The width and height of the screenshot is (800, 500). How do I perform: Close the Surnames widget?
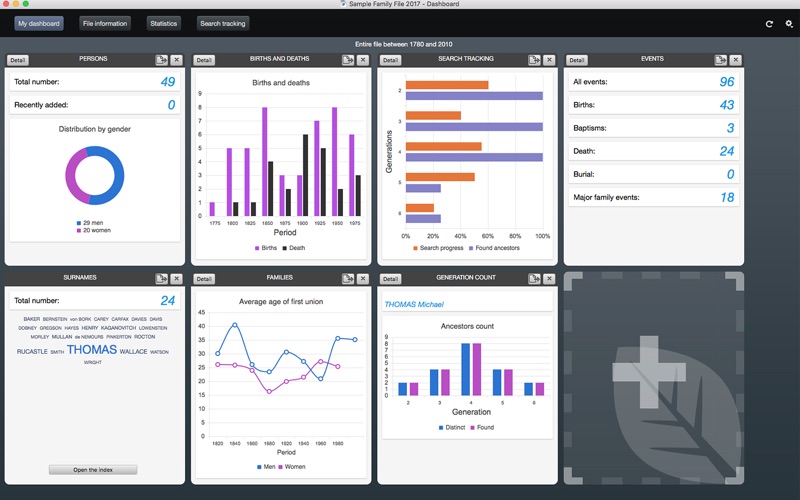[177, 279]
